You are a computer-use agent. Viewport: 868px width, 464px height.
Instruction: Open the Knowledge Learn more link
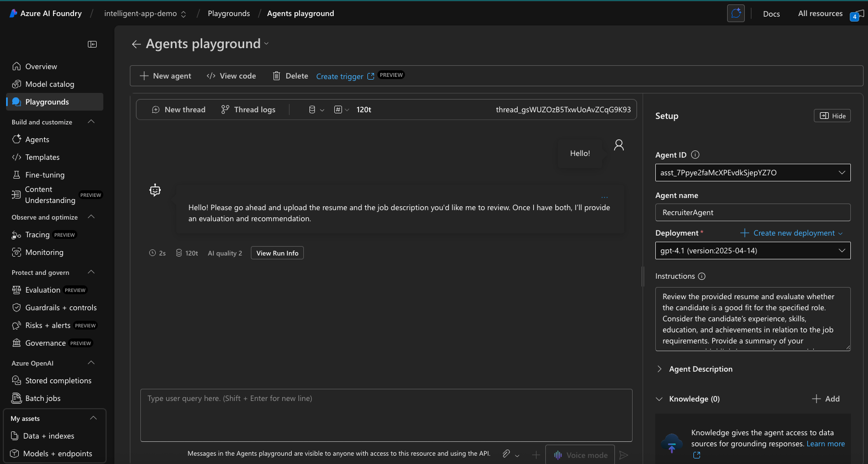click(825, 444)
